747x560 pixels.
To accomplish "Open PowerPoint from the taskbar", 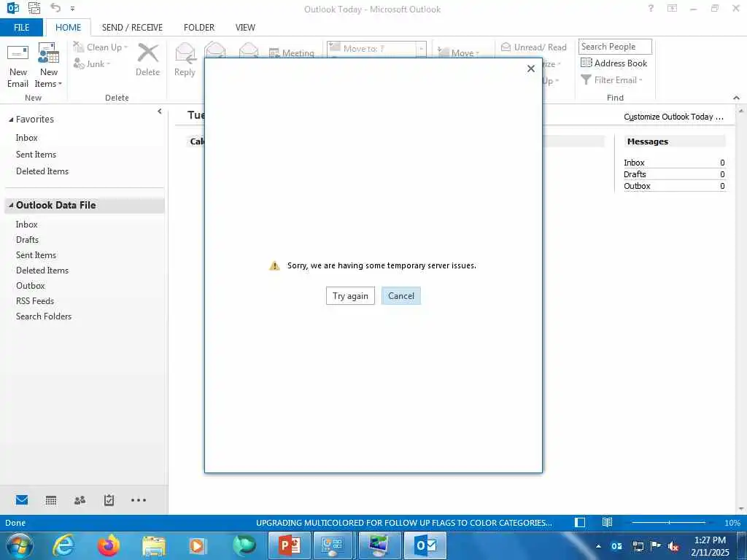I will [x=289, y=545].
